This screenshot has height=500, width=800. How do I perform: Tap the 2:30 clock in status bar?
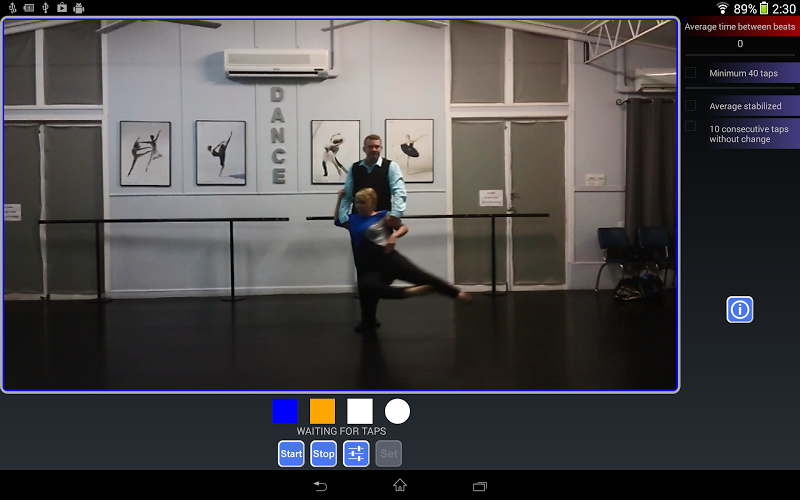(783, 8)
